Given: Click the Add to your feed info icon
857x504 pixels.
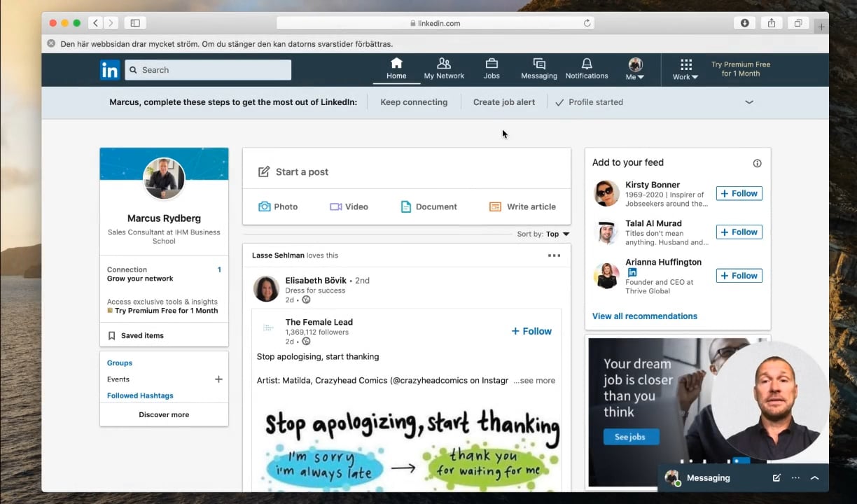Looking at the screenshot, I should pyautogui.click(x=757, y=163).
